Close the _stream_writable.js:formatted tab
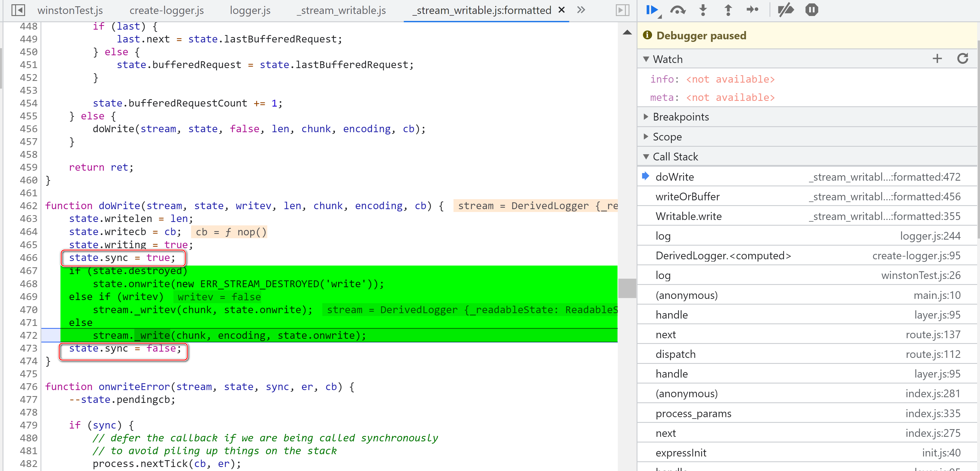Image resolution: width=980 pixels, height=471 pixels. pyautogui.click(x=562, y=10)
